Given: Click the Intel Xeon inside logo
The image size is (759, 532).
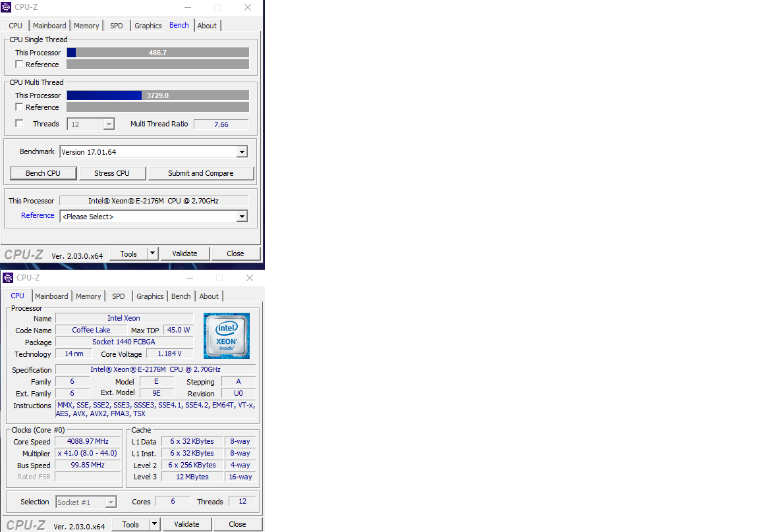Looking at the screenshot, I should (x=227, y=336).
